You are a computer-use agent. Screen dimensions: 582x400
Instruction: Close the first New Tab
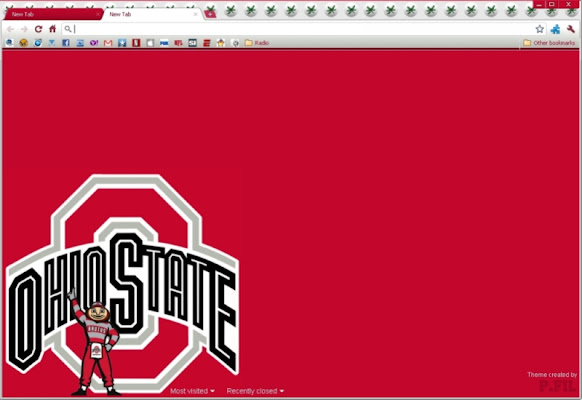(x=98, y=14)
